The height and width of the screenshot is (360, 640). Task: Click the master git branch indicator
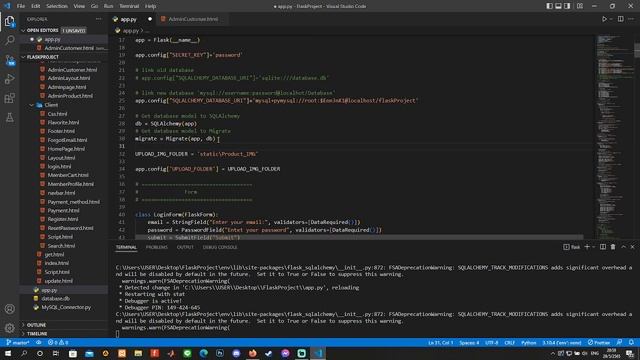click(18, 342)
